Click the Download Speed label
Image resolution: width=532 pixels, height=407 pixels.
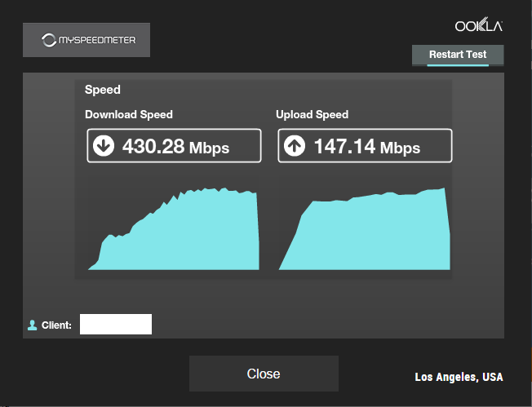pos(129,115)
